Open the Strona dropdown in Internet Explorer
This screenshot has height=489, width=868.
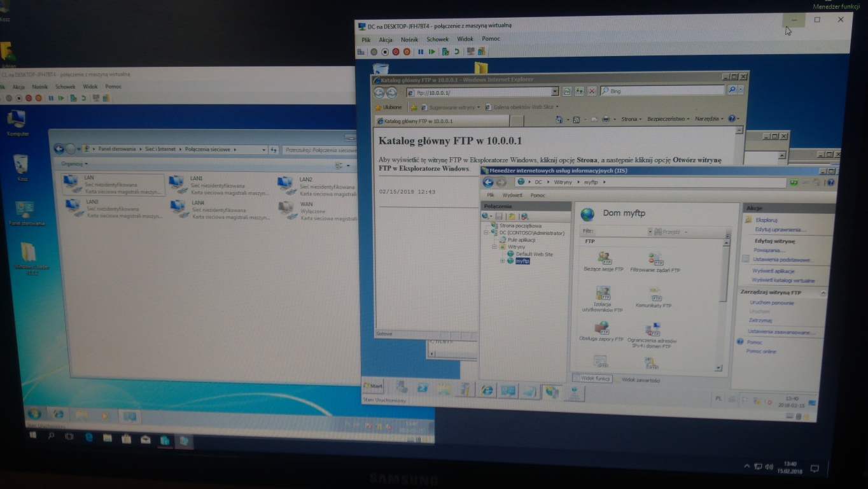point(631,119)
